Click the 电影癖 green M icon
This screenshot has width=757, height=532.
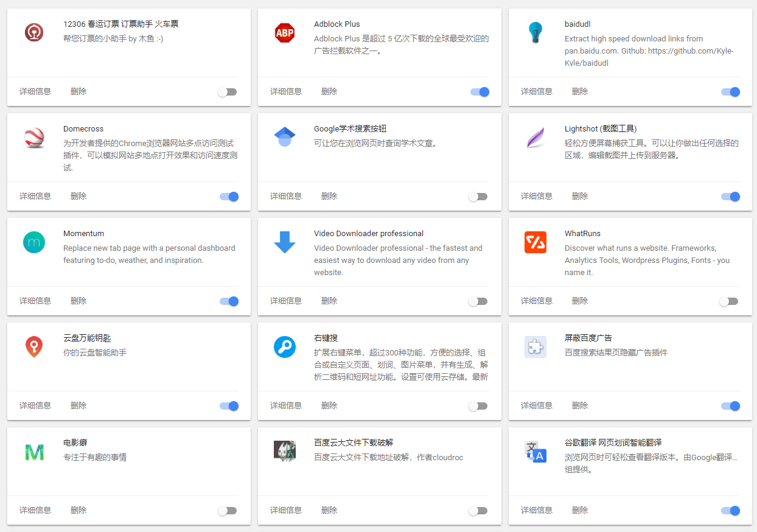(x=34, y=452)
